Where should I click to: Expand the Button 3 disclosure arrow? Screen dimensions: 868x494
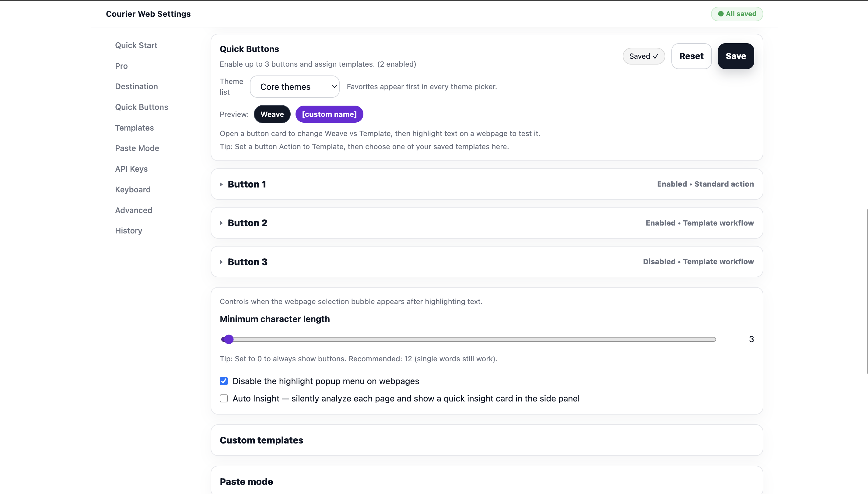coord(221,262)
